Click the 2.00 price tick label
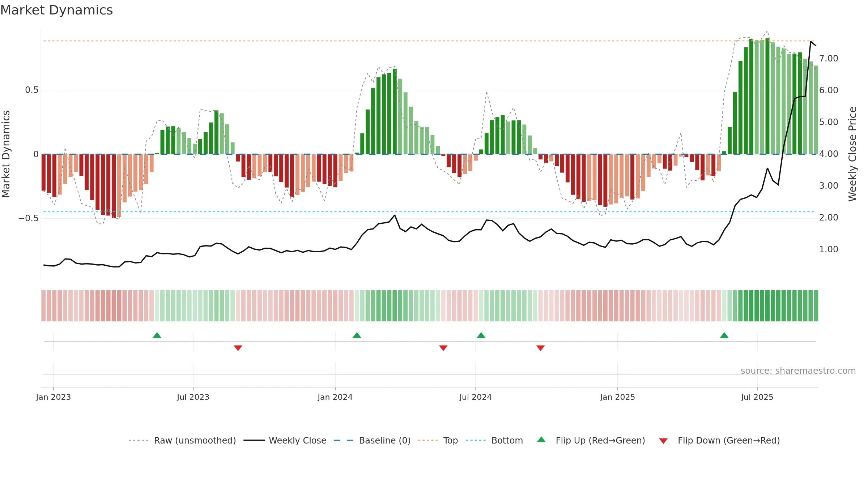 coord(829,217)
